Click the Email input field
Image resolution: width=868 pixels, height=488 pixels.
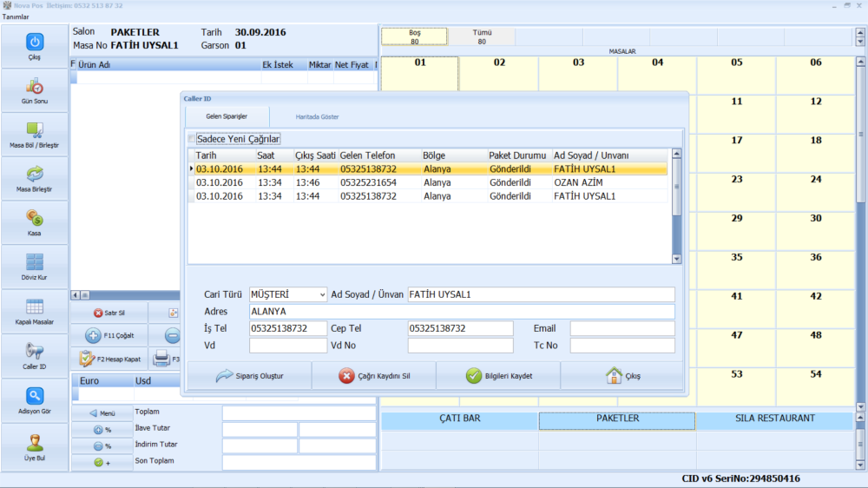pos(621,329)
